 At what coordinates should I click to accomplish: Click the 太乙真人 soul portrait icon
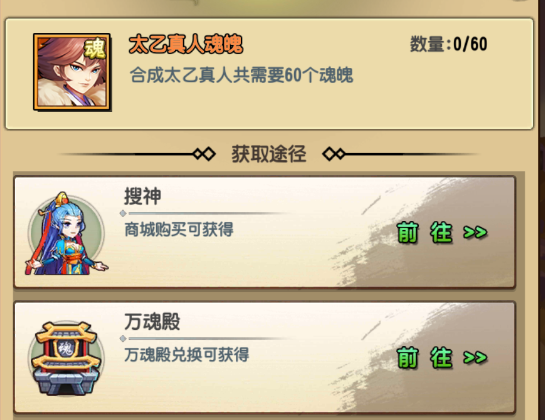(x=72, y=72)
